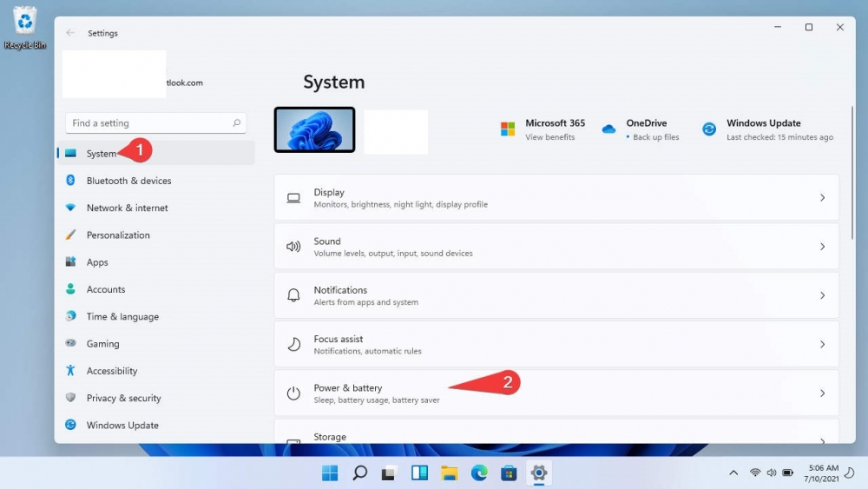This screenshot has width=868, height=489.
Task: Expand the Display settings chevron
Action: [822, 198]
